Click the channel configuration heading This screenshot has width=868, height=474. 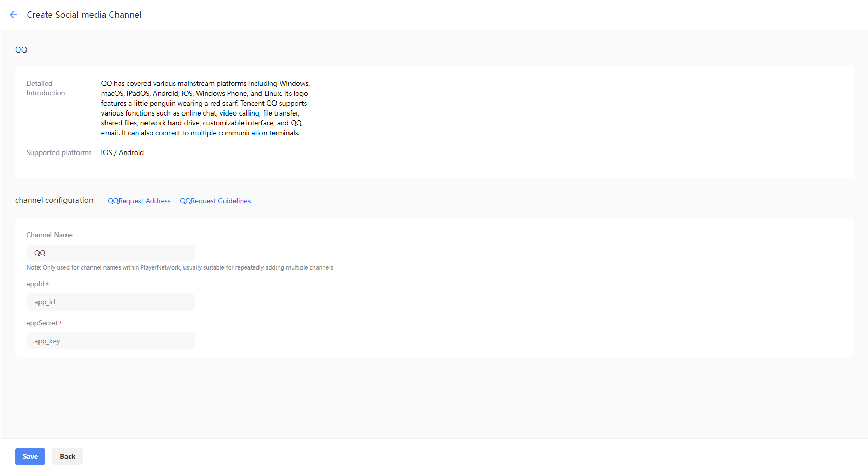point(54,200)
